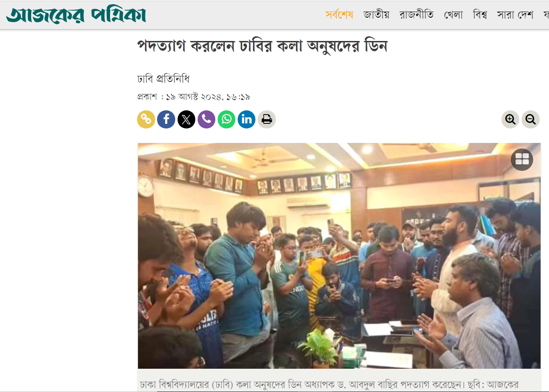Open the সারা দেশ menu section
The height and width of the screenshot is (392, 549).
[515, 15]
